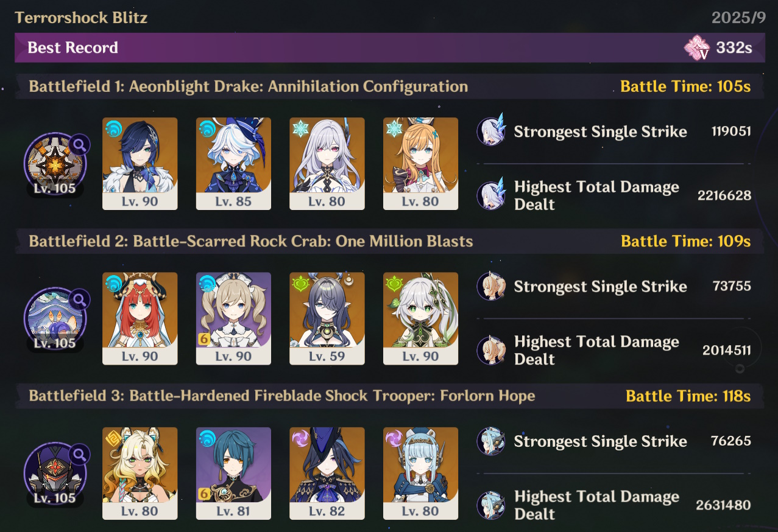Select the blonde Lv. 80 Geo character
778x532 pixels.
[140, 474]
